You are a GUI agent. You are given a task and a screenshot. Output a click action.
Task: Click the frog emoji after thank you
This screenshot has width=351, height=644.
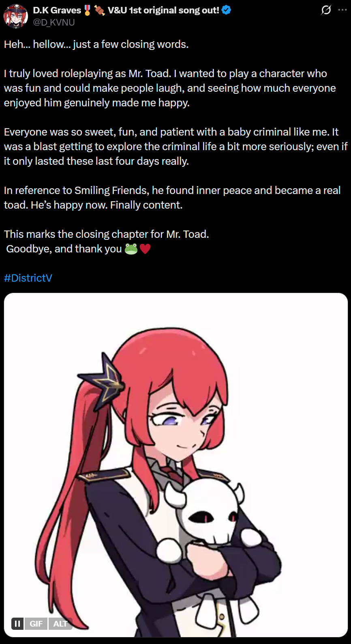131,249
